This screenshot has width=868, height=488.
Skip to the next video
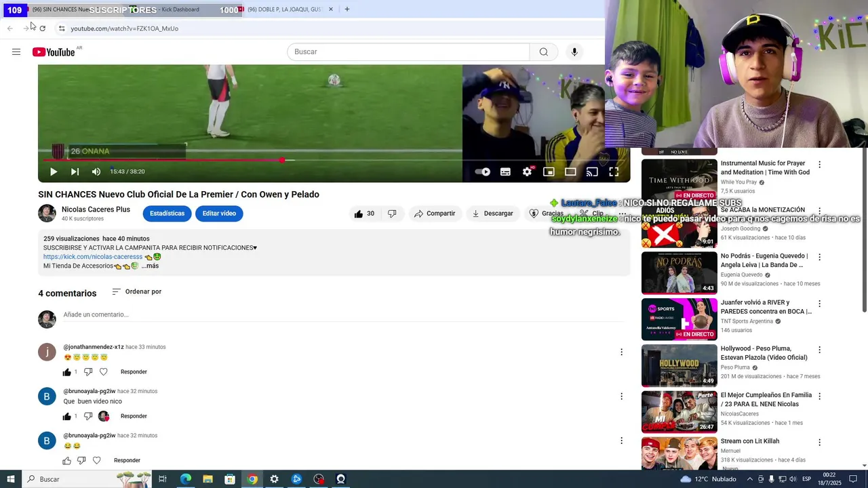pyautogui.click(x=75, y=171)
